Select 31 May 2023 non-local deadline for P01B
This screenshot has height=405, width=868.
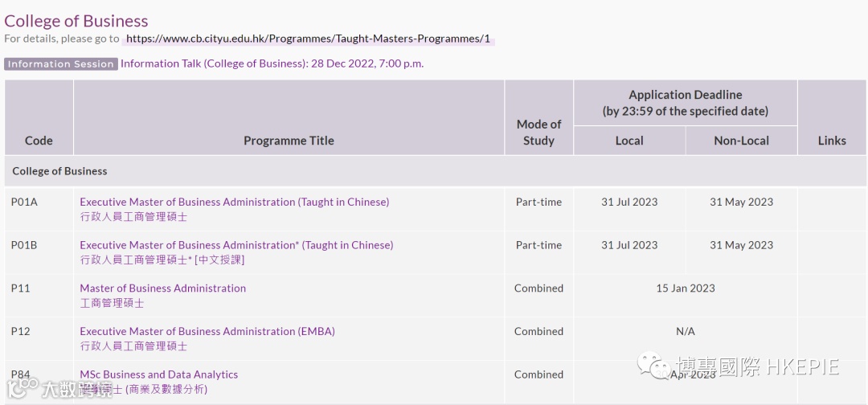click(741, 252)
